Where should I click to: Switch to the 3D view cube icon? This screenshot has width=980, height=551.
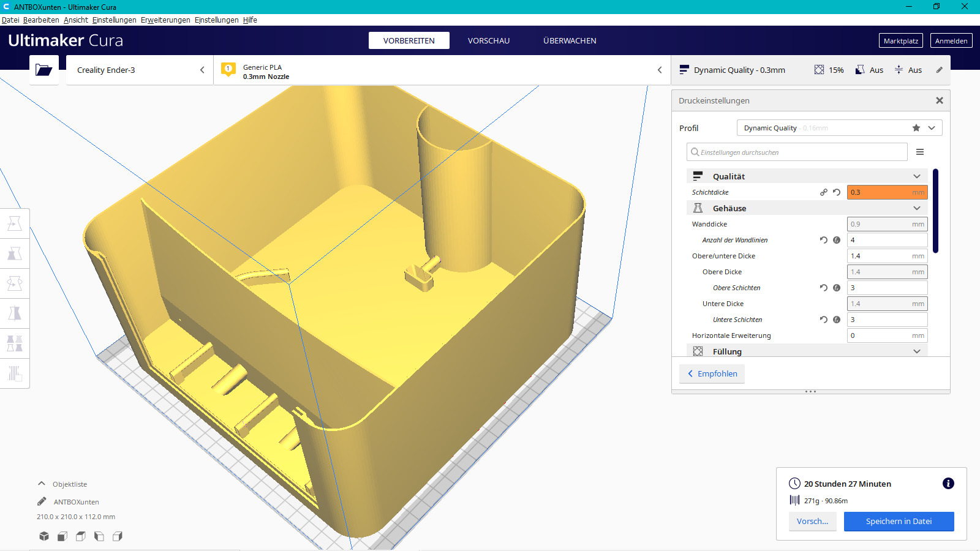tap(44, 536)
